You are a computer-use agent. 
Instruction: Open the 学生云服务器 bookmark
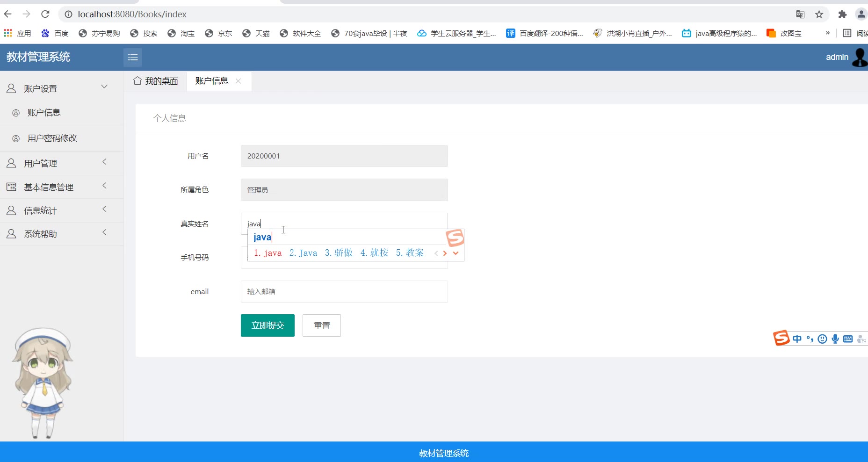point(456,33)
